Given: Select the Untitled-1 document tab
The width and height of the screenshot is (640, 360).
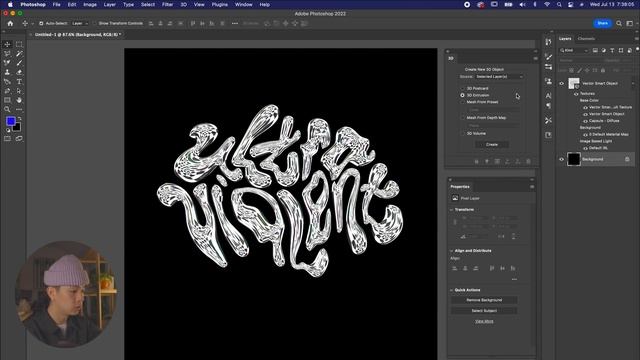Looking at the screenshot, I should (x=78, y=35).
